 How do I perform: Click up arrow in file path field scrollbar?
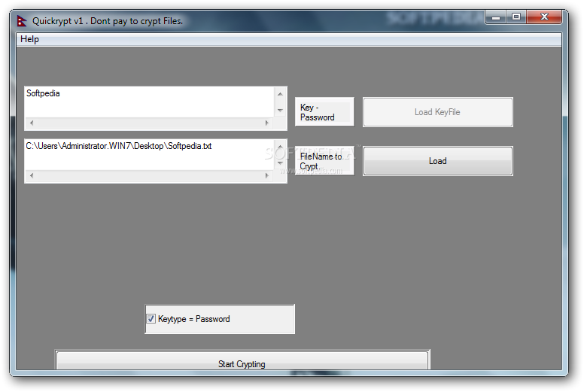pyautogui.click(x=281, y=146)
